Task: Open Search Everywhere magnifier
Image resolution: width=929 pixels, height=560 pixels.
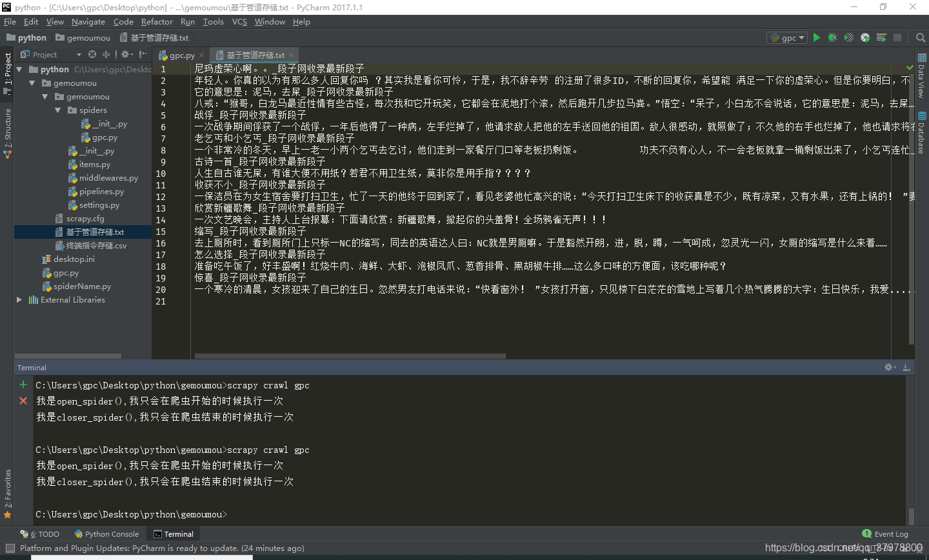Action: point(921,37)
